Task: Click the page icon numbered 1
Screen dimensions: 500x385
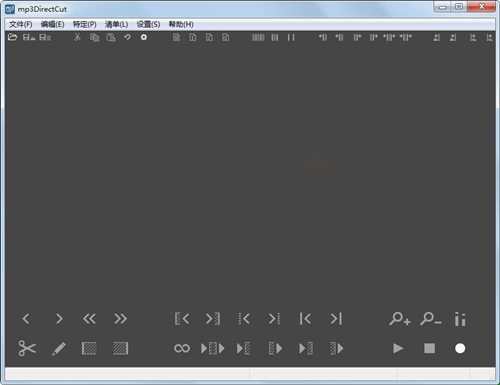Action: [x=193, y=37]
